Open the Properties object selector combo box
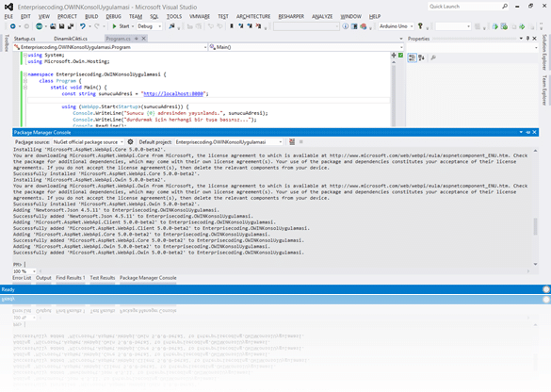The image size is (551, 392). tap(472, 47)
